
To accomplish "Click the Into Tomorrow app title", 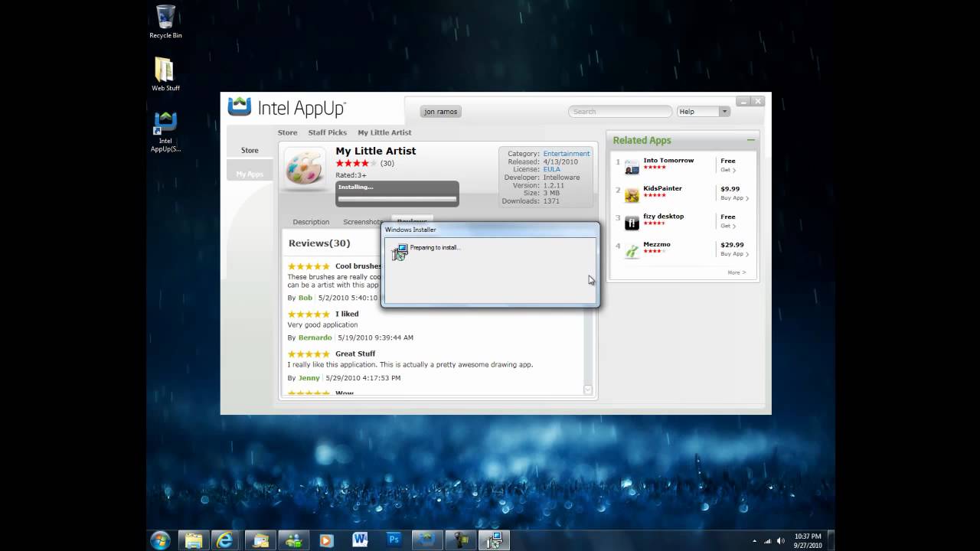I will (x=668, y=161).
